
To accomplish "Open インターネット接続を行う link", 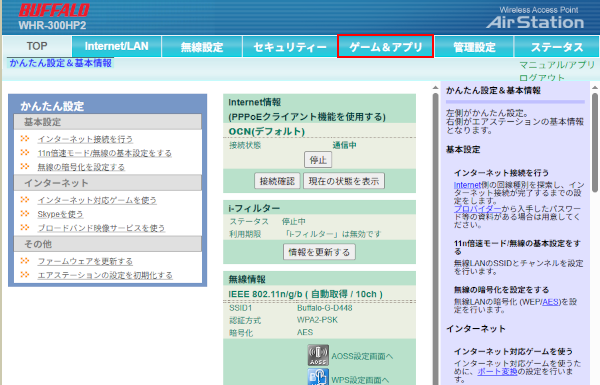I will pyautogui.click(x=85, y=139).
